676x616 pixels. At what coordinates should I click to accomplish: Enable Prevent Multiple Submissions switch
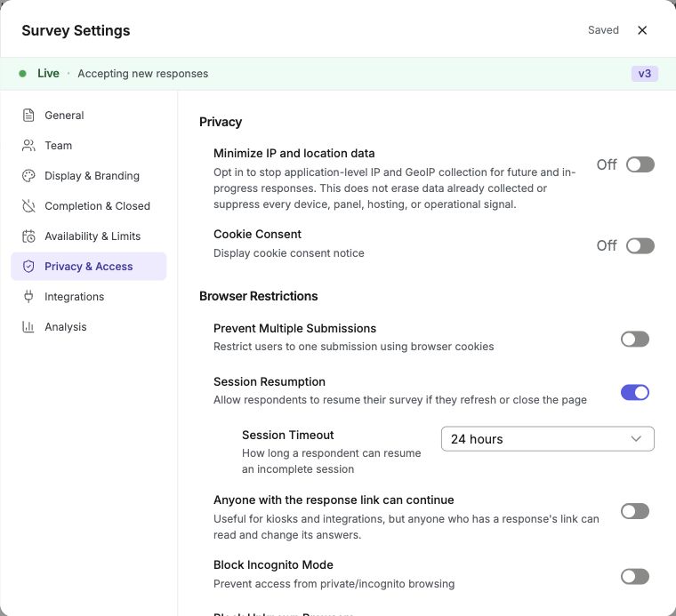pos(635,339)
